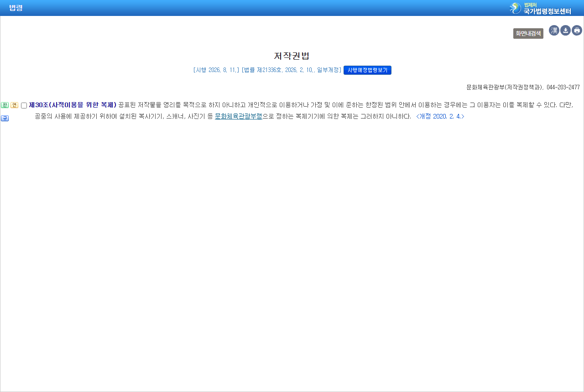Open the <개정 2020. 2. 4.> amendment link
Viewport: 584px width, 392px height.
coord(440,116)
